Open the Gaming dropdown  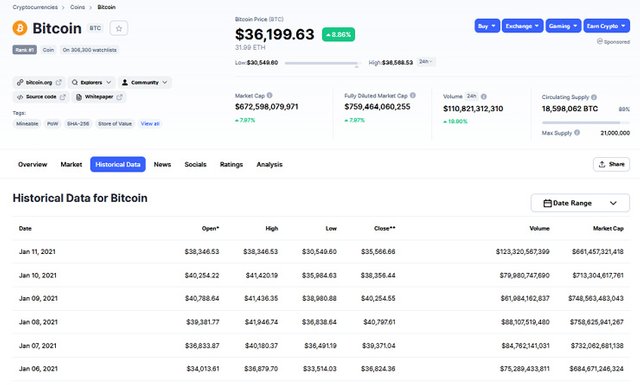(x=563, y=26)
